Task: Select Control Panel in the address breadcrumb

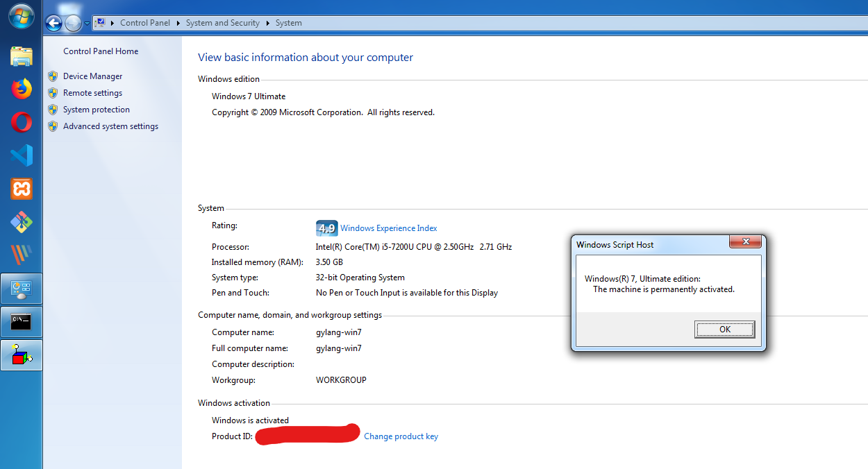Action: (145, 23)
